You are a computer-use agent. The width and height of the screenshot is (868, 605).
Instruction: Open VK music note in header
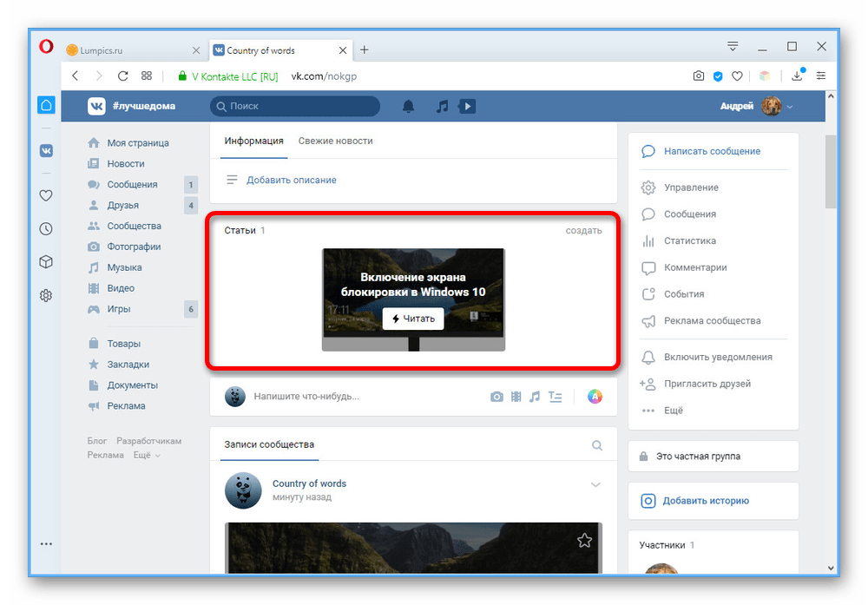point(442,106)
